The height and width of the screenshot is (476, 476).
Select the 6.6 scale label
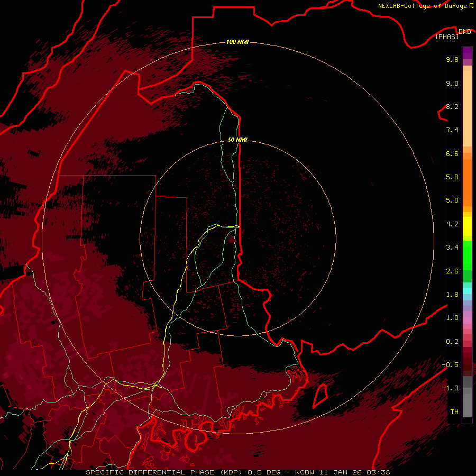[452, 153]
